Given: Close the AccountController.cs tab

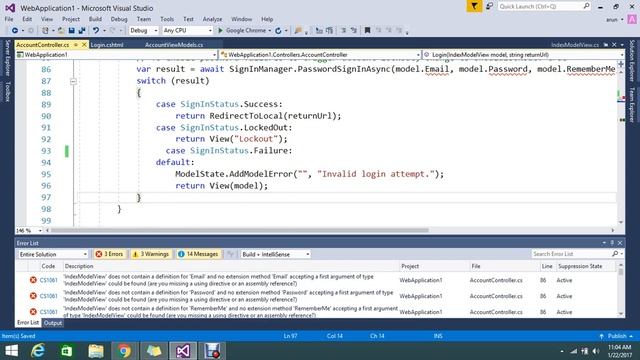Looking at the screenshot, I should coord(84,44).
